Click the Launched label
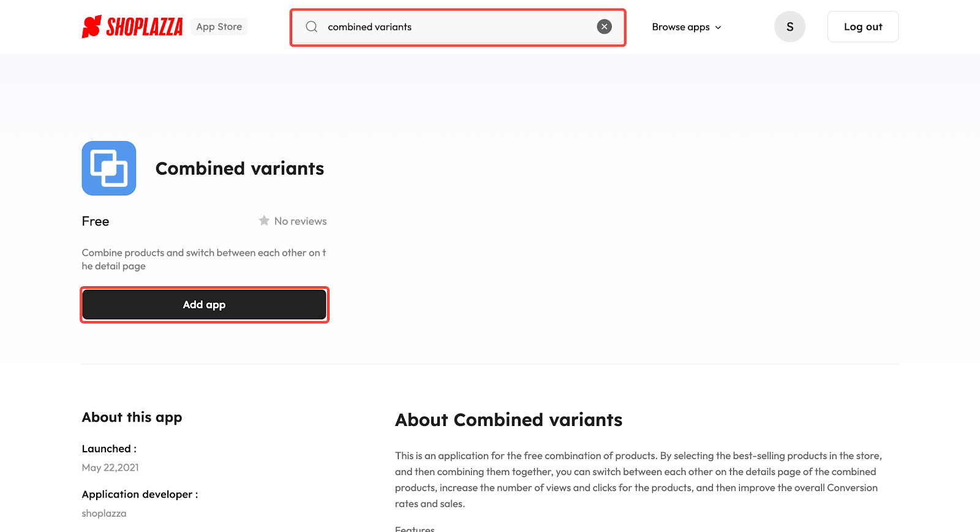 109,449
